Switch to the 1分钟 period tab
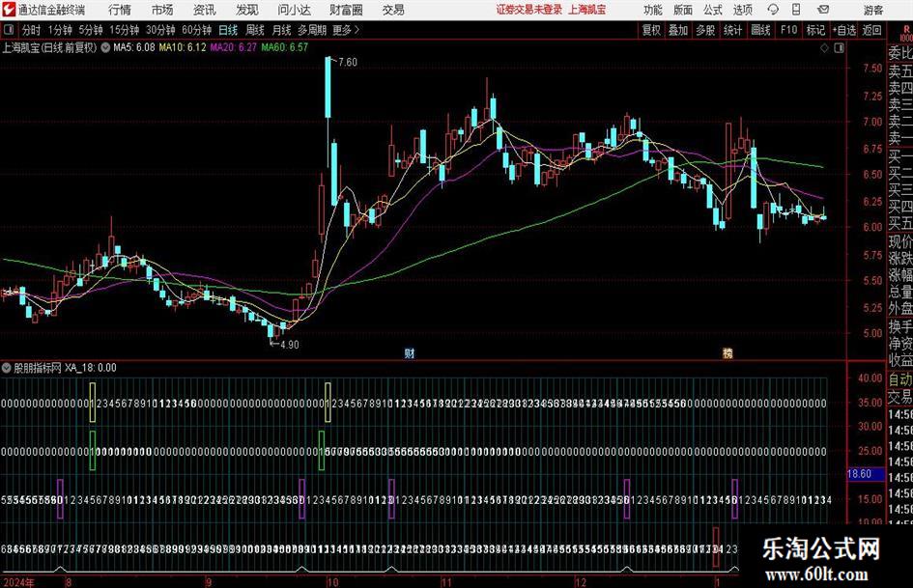The width and height of the screenshot is (913, 588). click(60, 30)
